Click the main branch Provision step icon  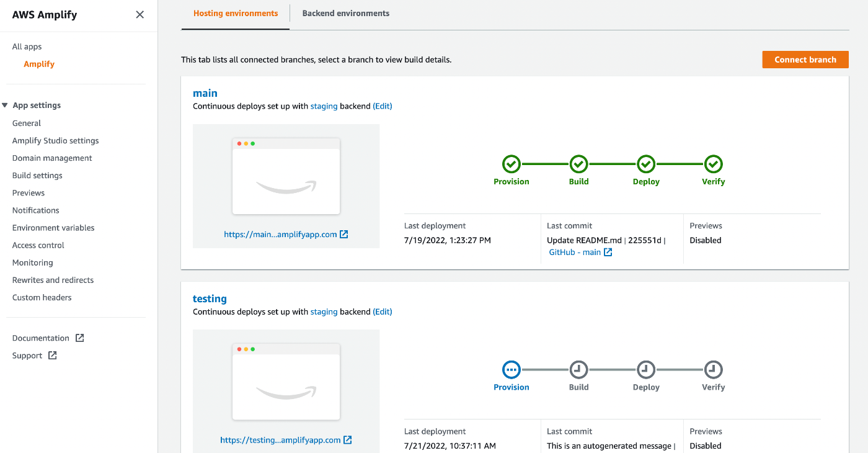tap(511, 164)
